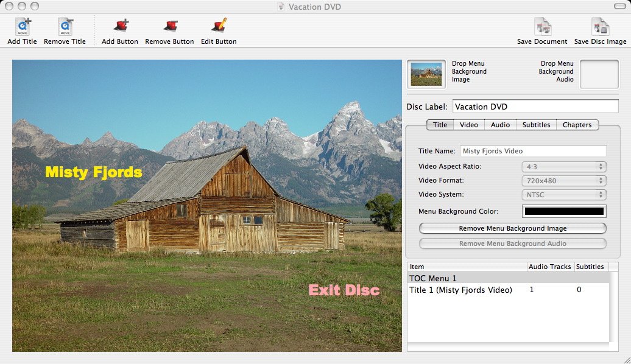Open the Video Aspect Ratio dropdown
Viewport: 631px width, 364px height.
[564, 167]
